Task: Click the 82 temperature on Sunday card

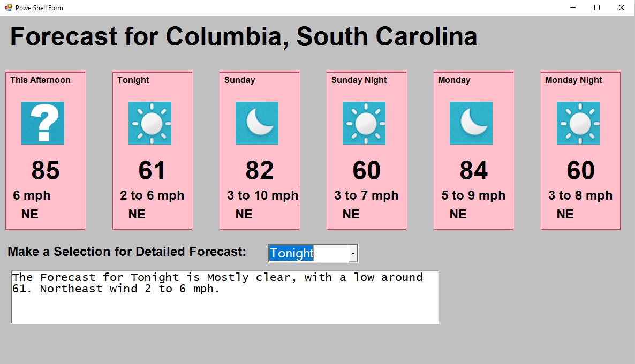Action: [260, 171]
